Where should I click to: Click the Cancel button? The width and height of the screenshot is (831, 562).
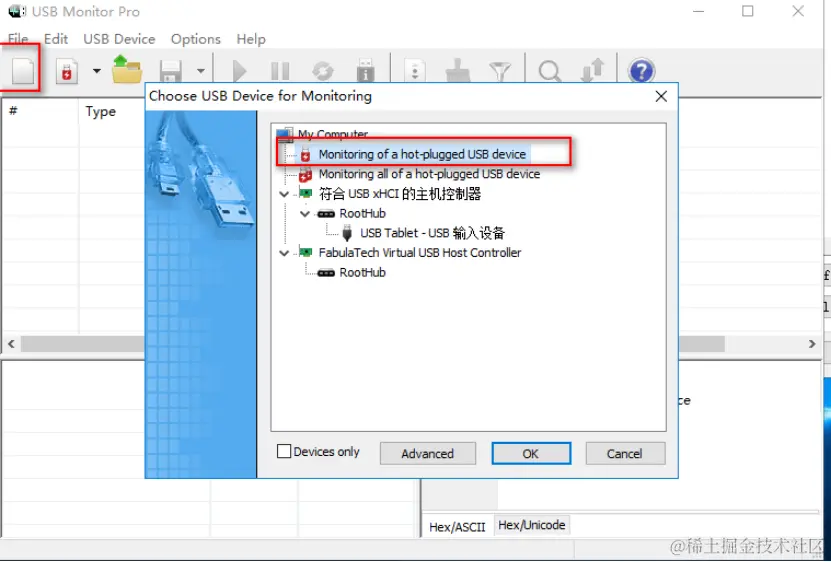tap(625, 454)
